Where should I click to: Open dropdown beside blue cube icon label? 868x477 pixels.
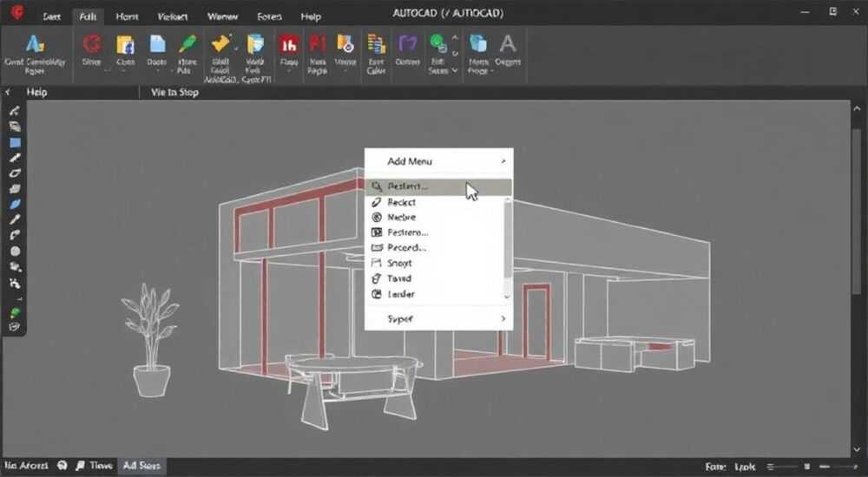(x=491, y=71)
